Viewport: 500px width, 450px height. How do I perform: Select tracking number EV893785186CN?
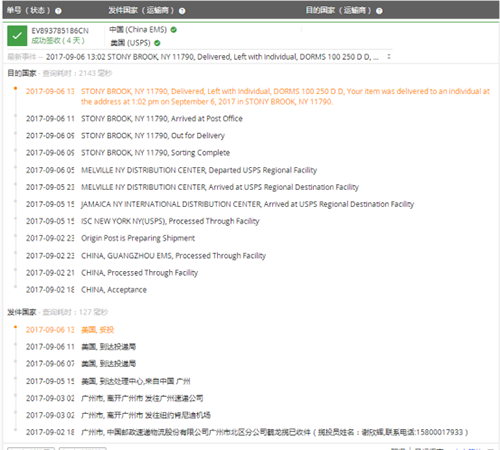pyautogui.click(x=60, y=31)
